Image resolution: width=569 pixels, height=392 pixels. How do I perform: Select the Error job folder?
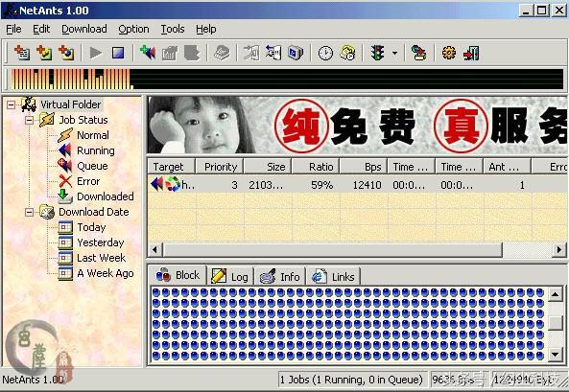pyautogui.click(x=88, y=181)
